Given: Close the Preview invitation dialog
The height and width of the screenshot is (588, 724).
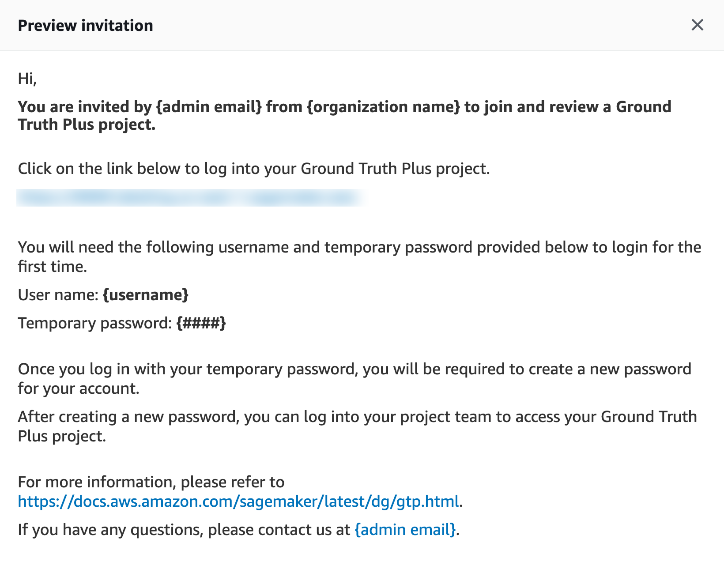Looking at the screenshot, I should click(x=697, y=25).
